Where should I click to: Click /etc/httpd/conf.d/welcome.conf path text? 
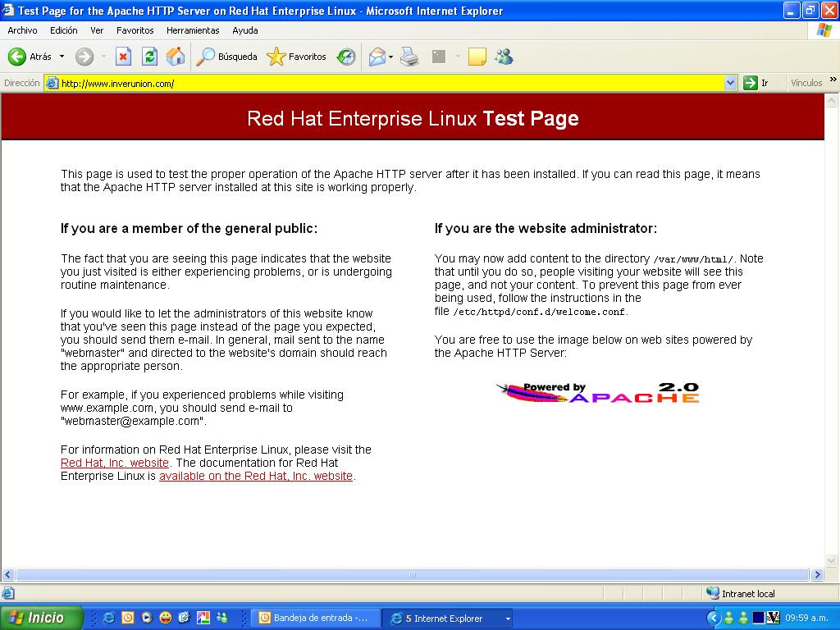coord(539,312)
